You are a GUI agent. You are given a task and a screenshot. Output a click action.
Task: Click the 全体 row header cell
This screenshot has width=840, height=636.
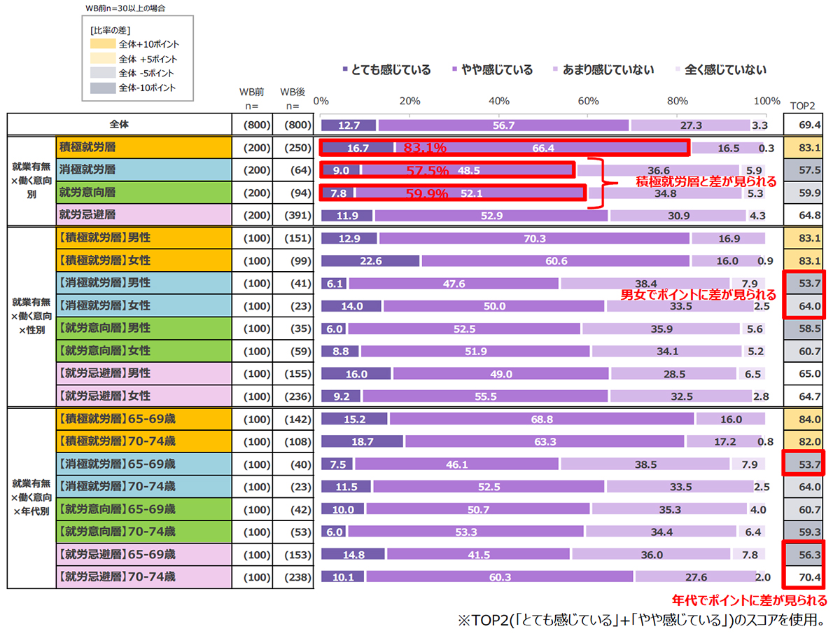pyautogui.click(x=119, y=125)
